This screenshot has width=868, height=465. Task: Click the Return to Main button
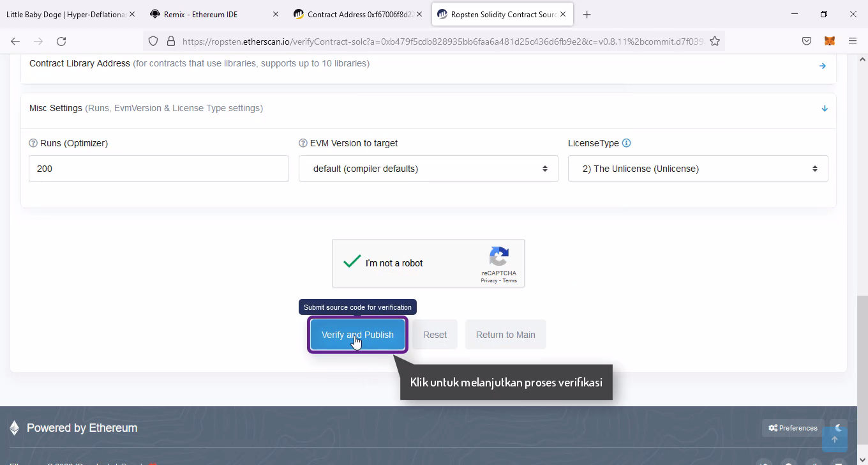tap(505, 335)
